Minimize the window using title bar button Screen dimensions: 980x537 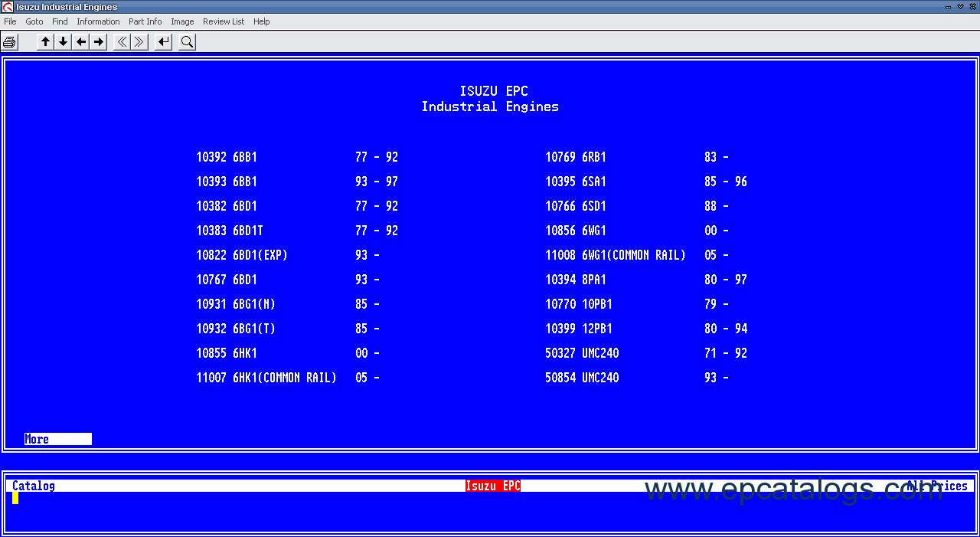click(x=949, y=6)
